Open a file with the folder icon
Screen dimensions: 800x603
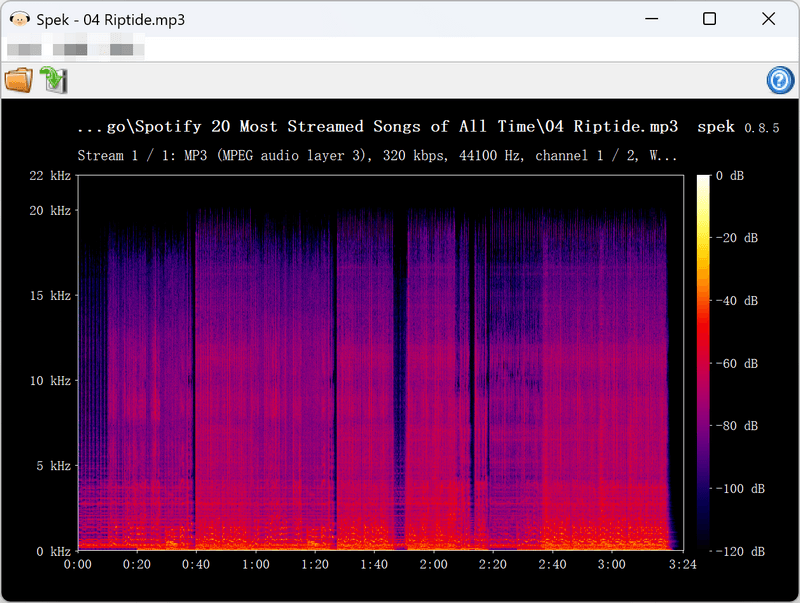coord(19,80)
